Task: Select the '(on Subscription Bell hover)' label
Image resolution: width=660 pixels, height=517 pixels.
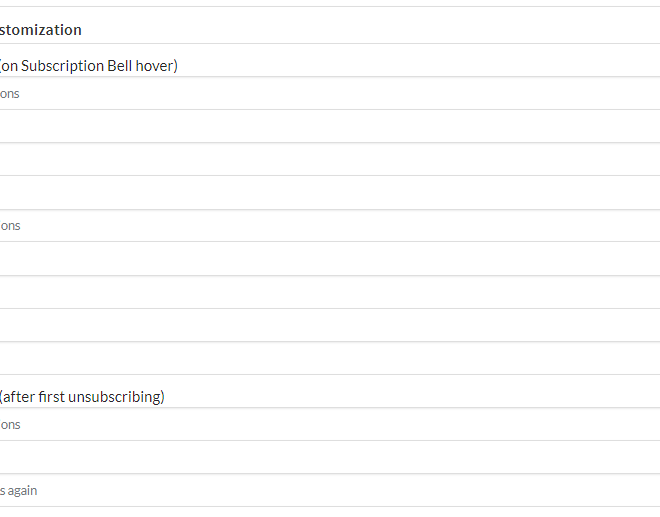Action: coord(89,66)
